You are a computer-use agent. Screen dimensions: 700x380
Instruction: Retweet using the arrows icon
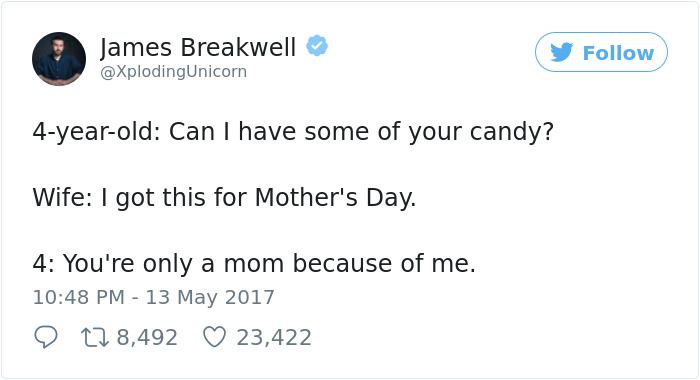point(95,337)
